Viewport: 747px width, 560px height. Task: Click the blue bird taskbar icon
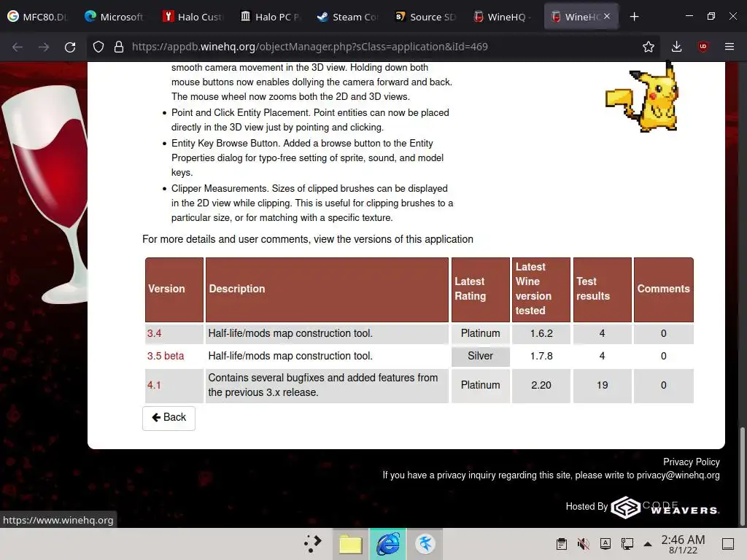click(425, 544)
